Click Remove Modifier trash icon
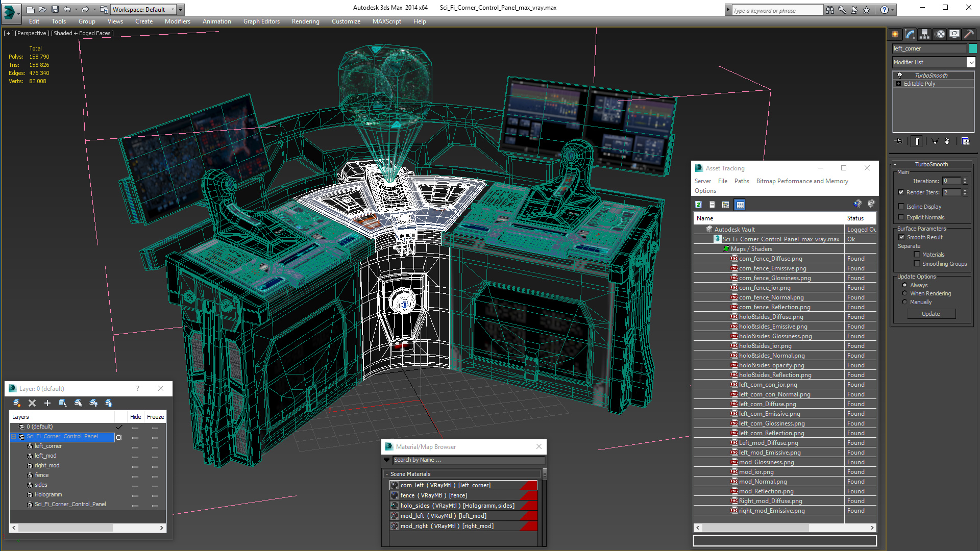Screen dimensions: 980x551 [947, 141]
